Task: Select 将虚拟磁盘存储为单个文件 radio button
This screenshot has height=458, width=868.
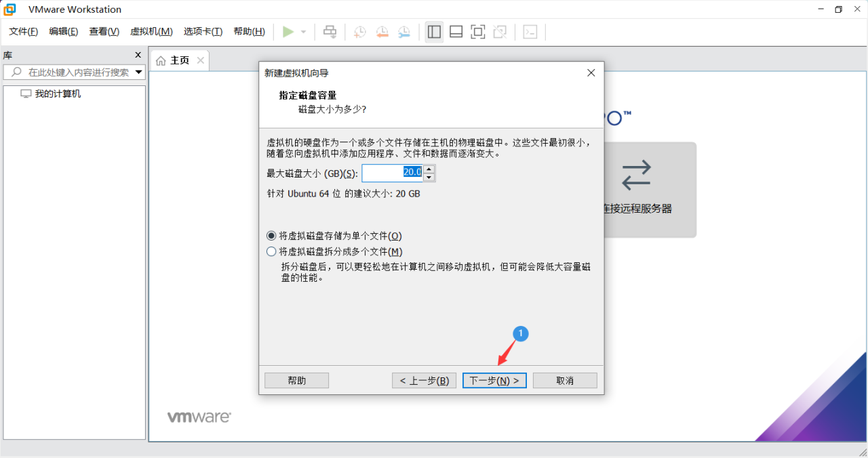Action: point(271,236)
